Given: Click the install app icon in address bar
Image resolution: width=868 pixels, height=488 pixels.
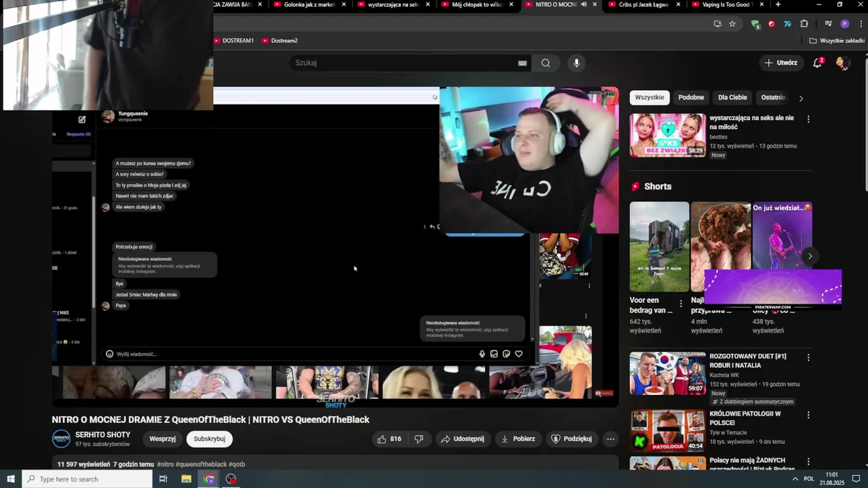Looking at the screenshot, I should (x=717, y=24).
